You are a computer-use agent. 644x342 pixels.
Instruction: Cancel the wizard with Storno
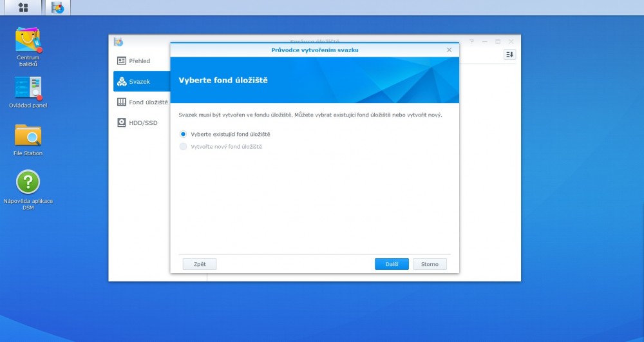[x=430, y=264]
